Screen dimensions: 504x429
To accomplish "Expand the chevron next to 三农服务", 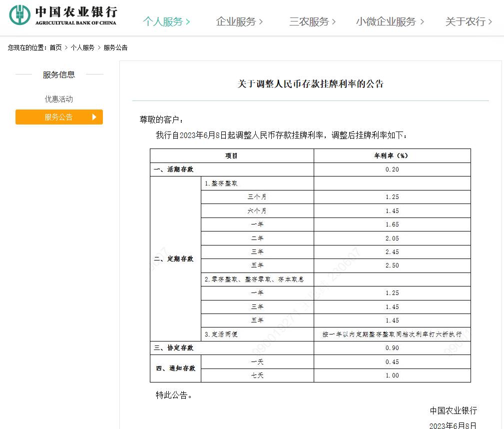I will (x=334, y=22).
